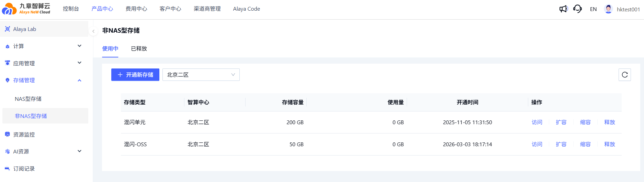This screenshot has width=644, height=182.
Task: Click 缩容 for the 混闪单元 row
Action: [585, 122]
